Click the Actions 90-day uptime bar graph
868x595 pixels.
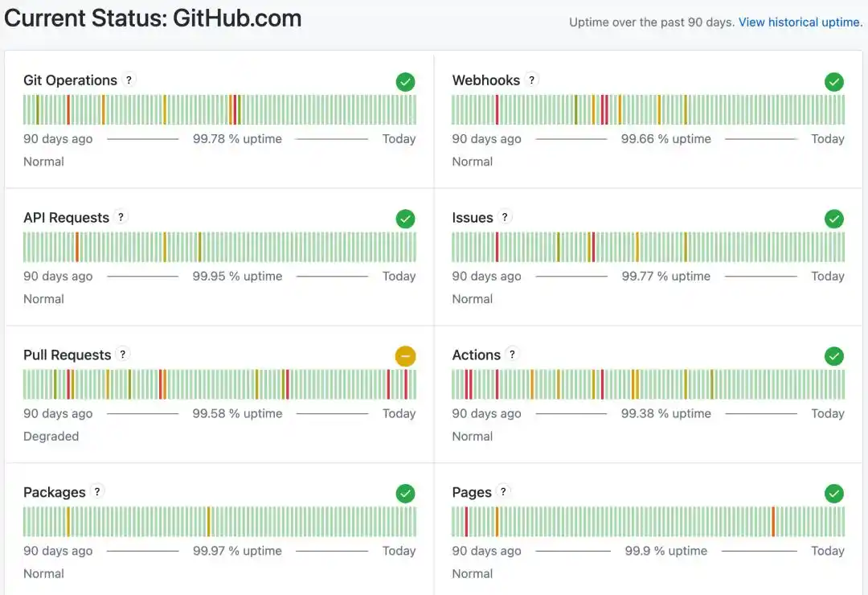point(648,384)
